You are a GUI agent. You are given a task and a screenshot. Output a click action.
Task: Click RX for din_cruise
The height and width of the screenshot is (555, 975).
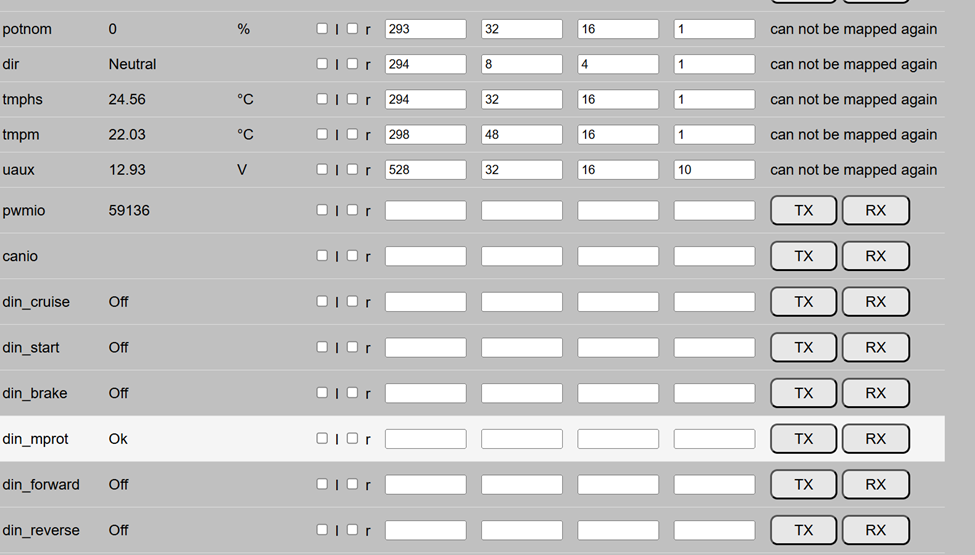[x=875, y=301]
